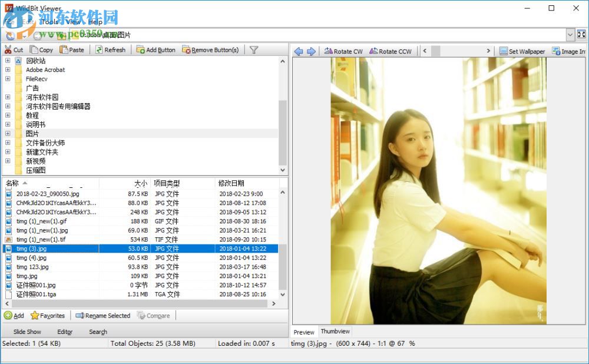Switch to the Thumbview tab
Image resolution: width=589 pixels, height=364 pixels.
point(335,332)
